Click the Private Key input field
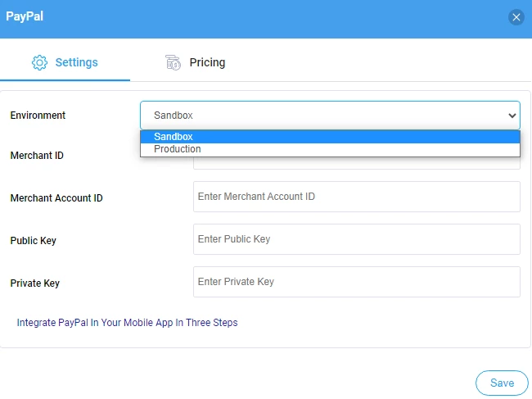The image size is (532, 399). point(357,282)
